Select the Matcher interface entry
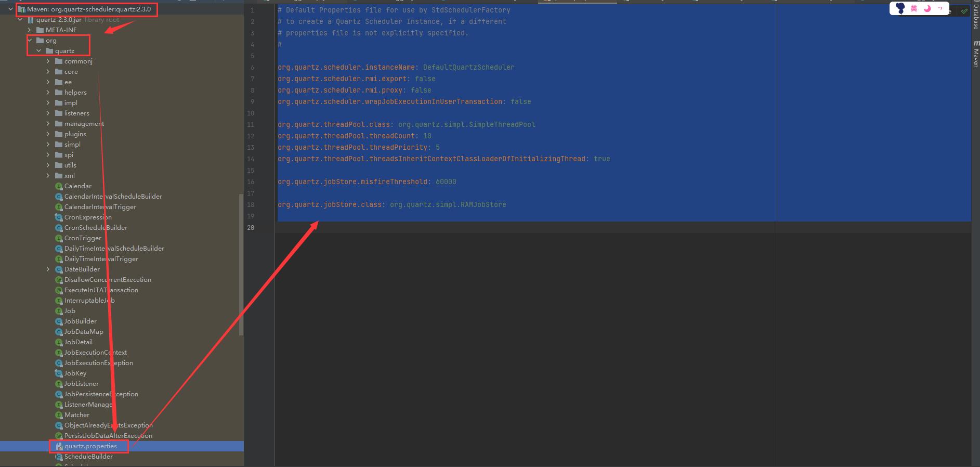 click(77, 414)
